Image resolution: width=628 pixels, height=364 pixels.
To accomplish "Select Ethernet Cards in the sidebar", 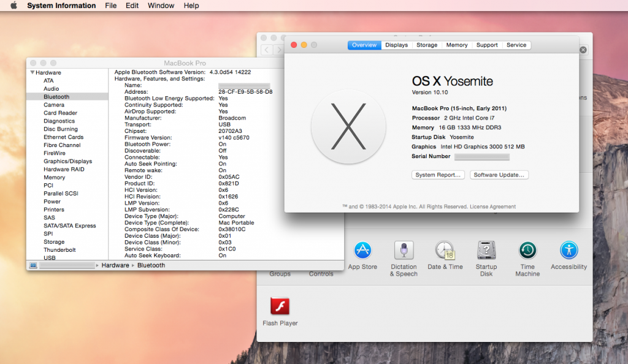I will point(64,137).
